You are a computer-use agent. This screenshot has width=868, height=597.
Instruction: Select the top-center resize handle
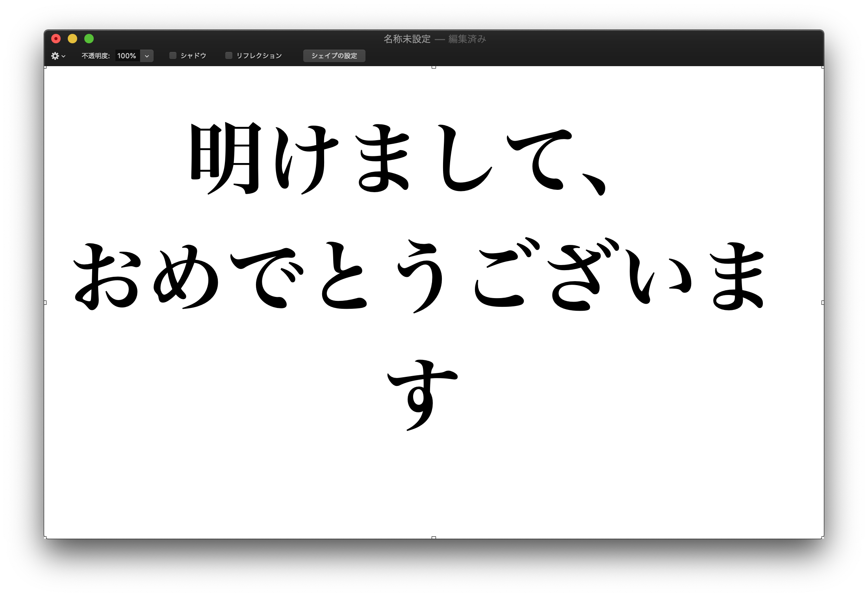click(x=434, y=67)
